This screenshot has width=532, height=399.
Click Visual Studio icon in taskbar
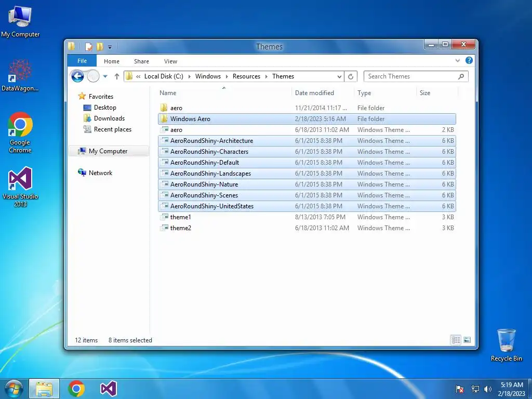[x=109, y=389]
